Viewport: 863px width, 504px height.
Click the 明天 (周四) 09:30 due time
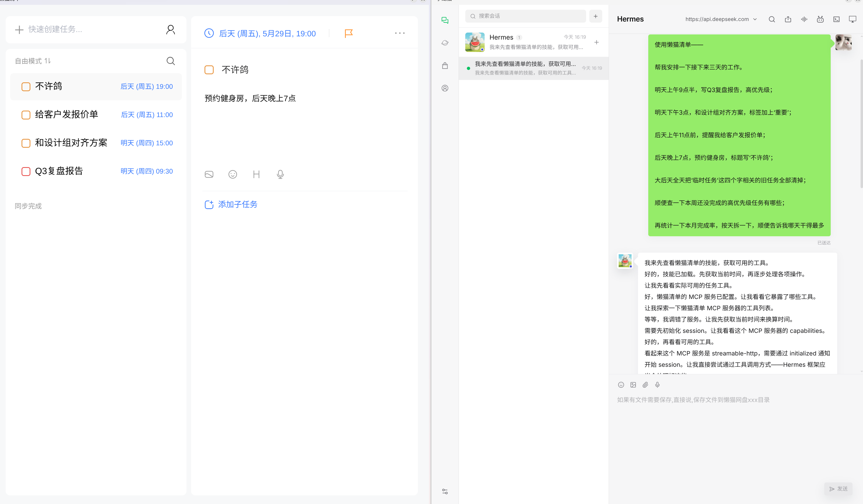pyautogui.click(x=147, y=171)
